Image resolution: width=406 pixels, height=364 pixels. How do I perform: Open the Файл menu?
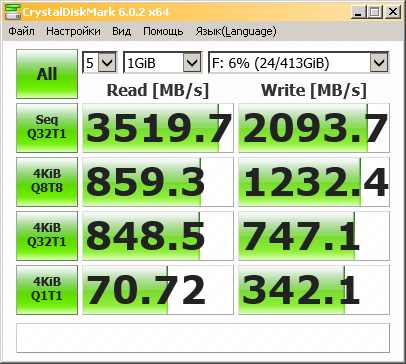21,31
